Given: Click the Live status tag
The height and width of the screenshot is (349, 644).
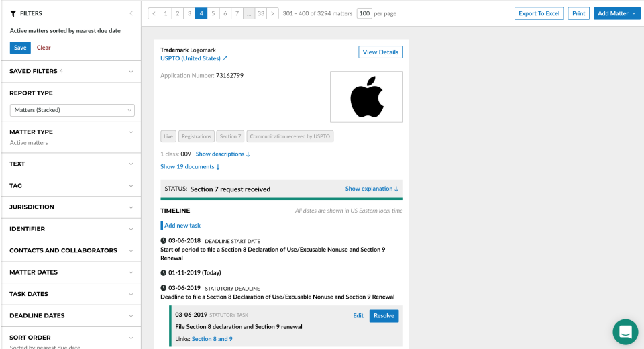Looking at the screenshot, I should [168, 136].
